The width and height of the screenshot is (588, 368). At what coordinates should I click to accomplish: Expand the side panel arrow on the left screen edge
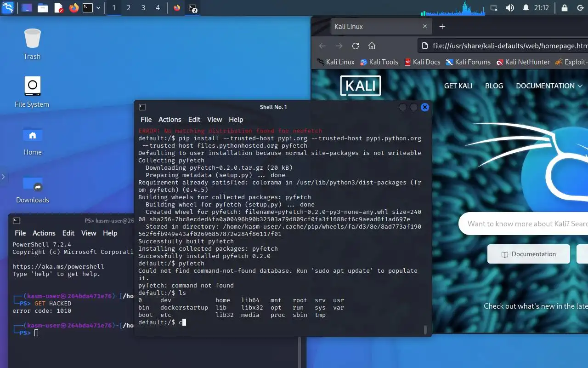(x=3, y=177)
